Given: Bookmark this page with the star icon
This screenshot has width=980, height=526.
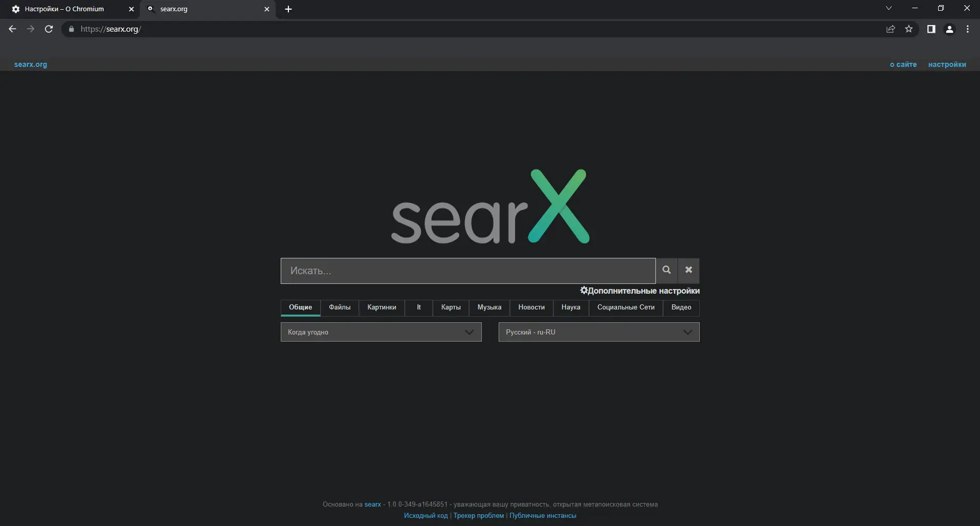Looking at the screenshot, I should [x=909, y=29].
